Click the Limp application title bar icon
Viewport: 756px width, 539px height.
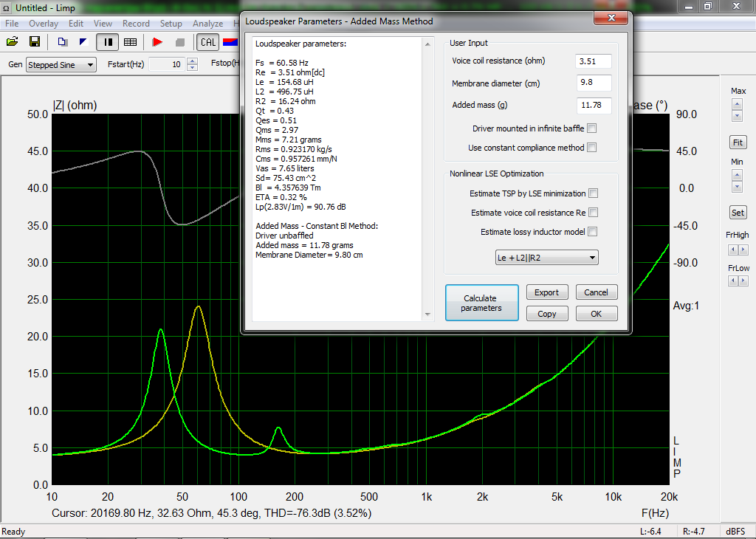[x=6, y=7]
